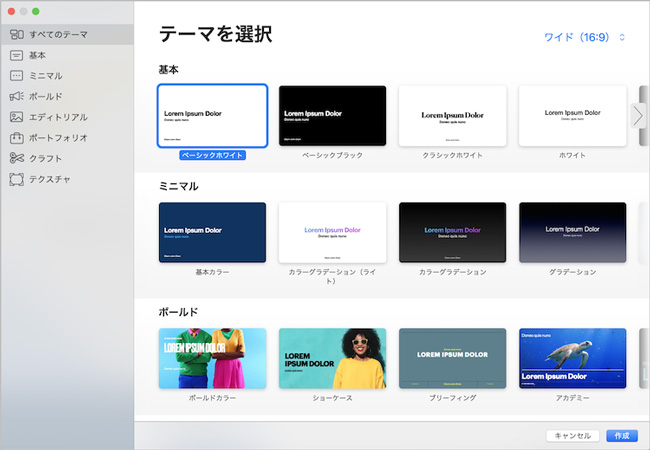Image resolution: width=650 pixels, height=450 pixels.
Task: Open the ワイド (16:9) aspect ratio dropdown
Action: pos(584,37)
